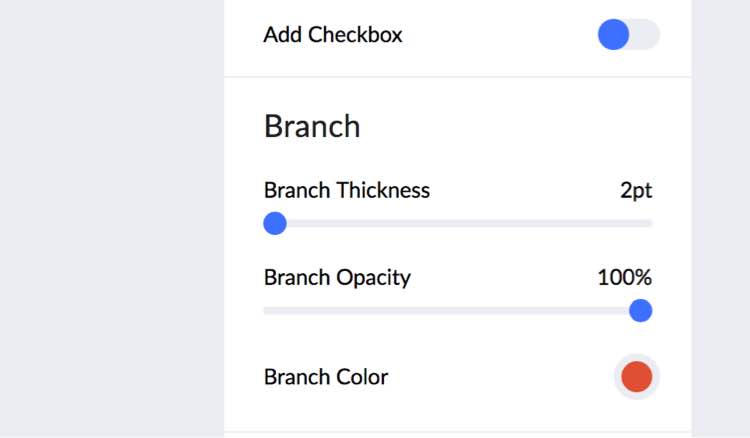Toggle the Add Checkbox switch
Image resolution: width=750 pixels, height=438 pixels.
pos(628,35)
